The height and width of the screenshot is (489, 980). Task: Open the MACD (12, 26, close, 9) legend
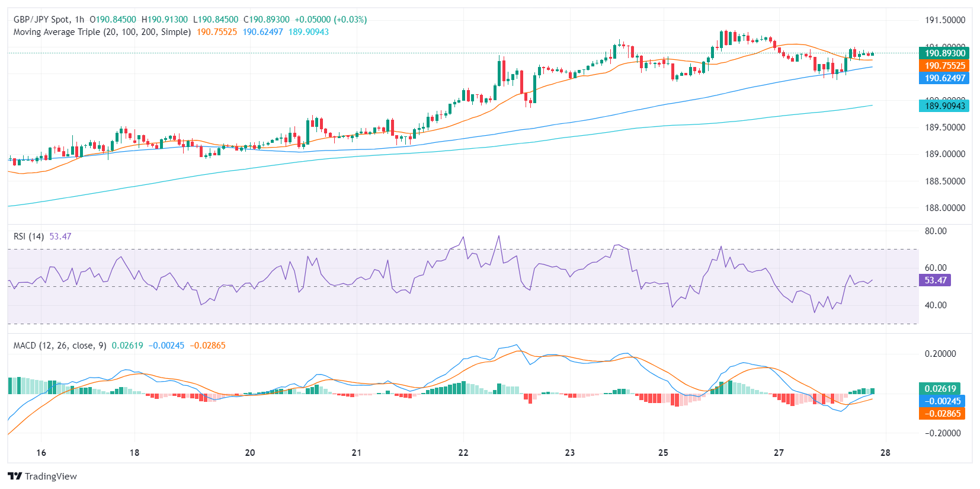point(60,346)
